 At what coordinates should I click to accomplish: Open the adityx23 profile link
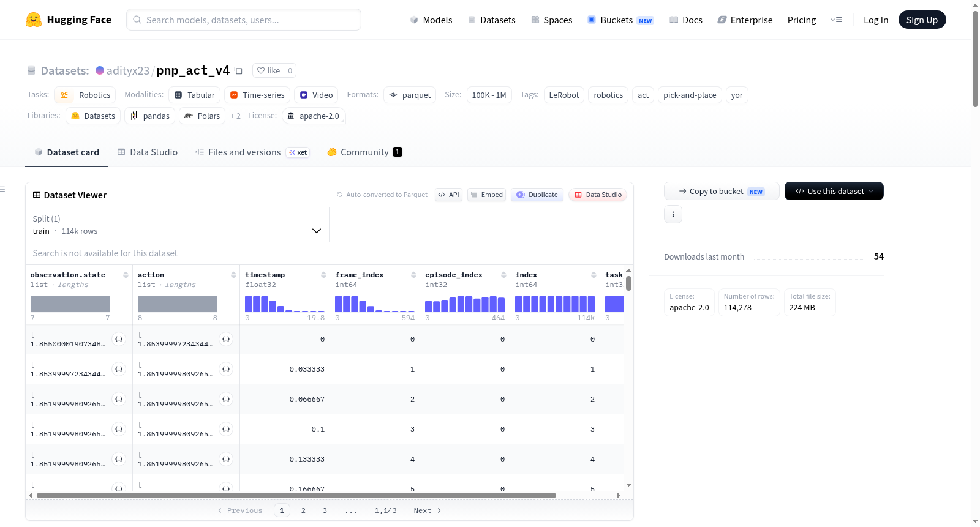coord(128,70)
